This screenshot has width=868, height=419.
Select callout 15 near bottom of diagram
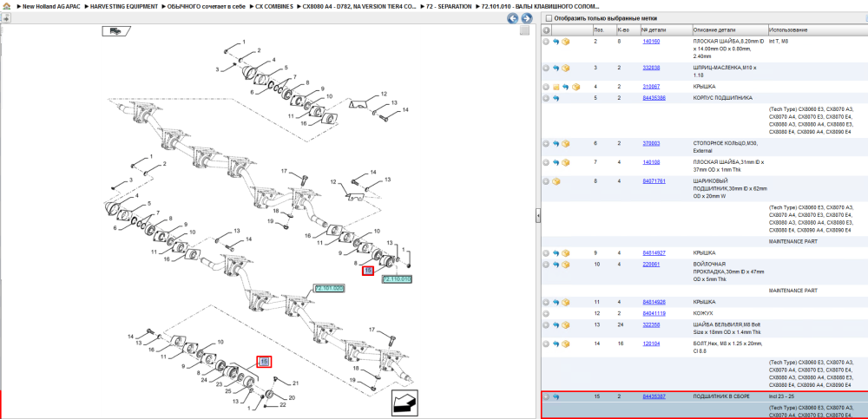coord(265,362)
